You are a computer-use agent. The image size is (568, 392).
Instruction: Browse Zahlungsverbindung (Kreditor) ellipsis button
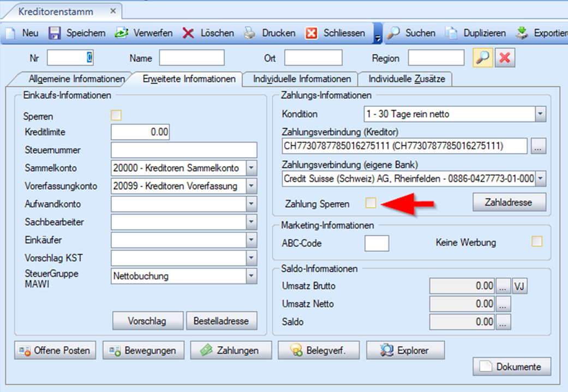point(539,146)
